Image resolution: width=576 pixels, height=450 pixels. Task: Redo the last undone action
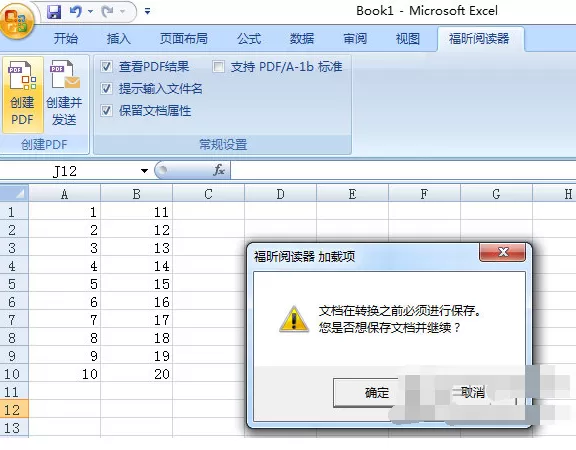click(107, 12)
